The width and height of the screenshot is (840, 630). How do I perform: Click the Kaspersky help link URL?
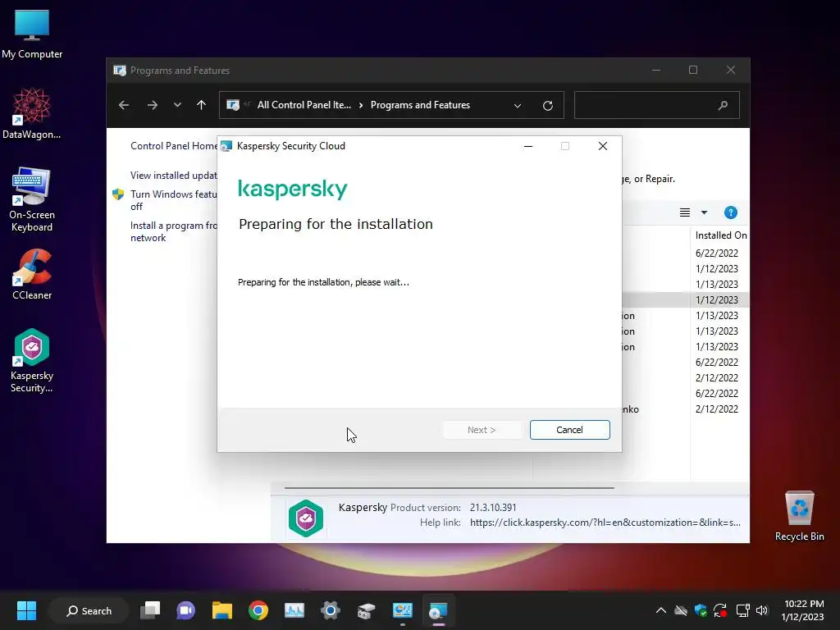click(605, 523)
